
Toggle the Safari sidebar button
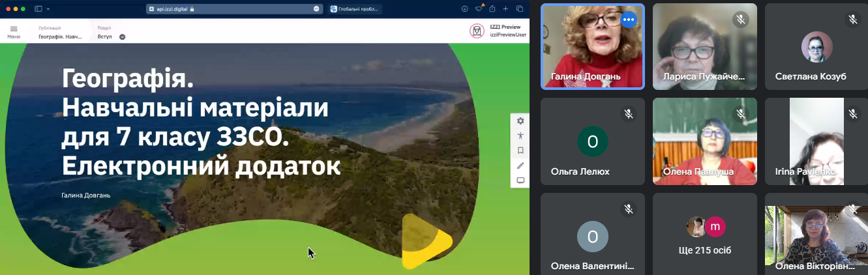pos(38,8)
